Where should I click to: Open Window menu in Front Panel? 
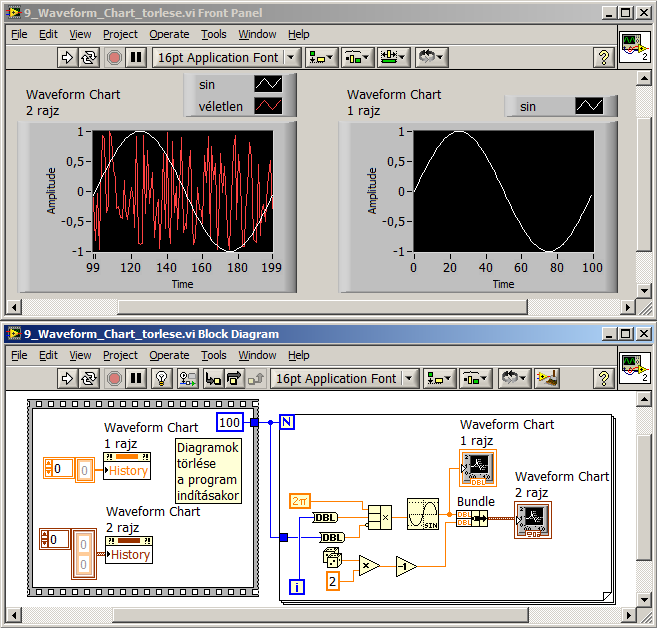click(x=257, y=34)
